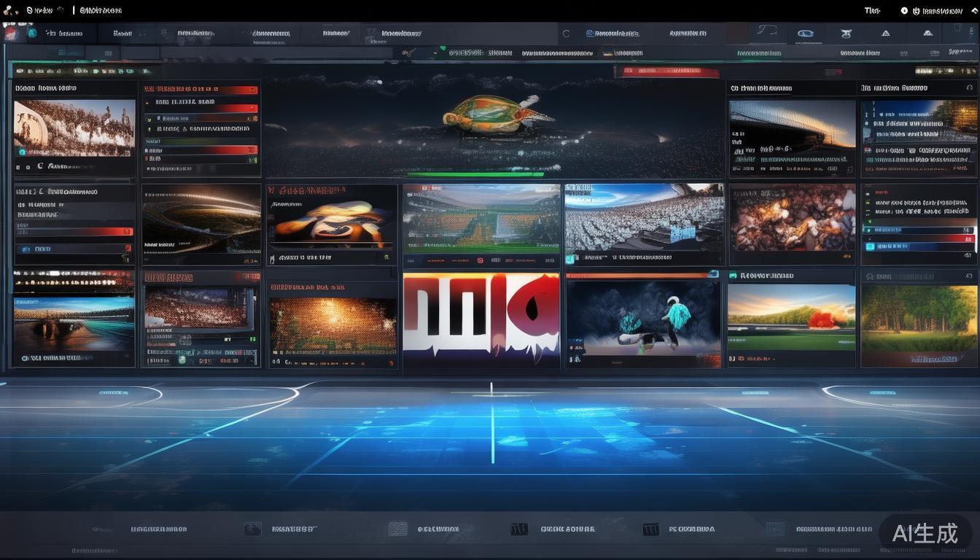Select the fourth tab in the top navigation bar
Viewport: 980px width, 560px height.
tap(271, 34)
